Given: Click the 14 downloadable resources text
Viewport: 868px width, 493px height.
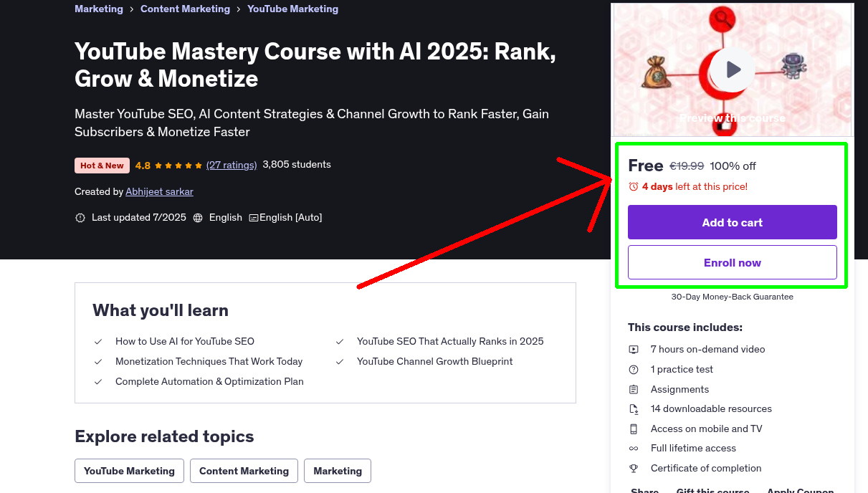Looking at the screenshot, I should 711,409.
